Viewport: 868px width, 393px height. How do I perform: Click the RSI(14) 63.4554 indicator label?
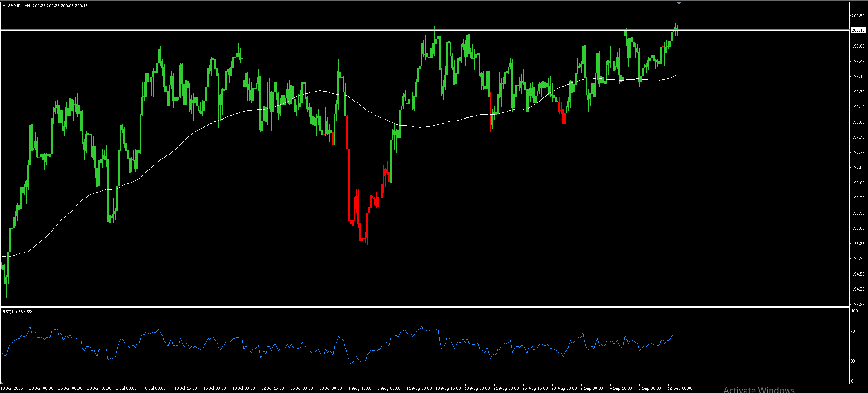point(18,311)
